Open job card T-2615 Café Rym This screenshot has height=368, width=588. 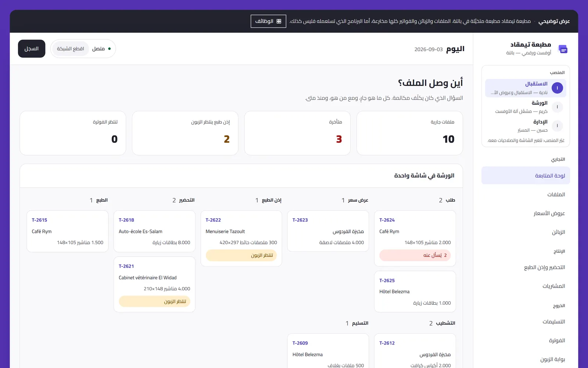click(68, 231)
